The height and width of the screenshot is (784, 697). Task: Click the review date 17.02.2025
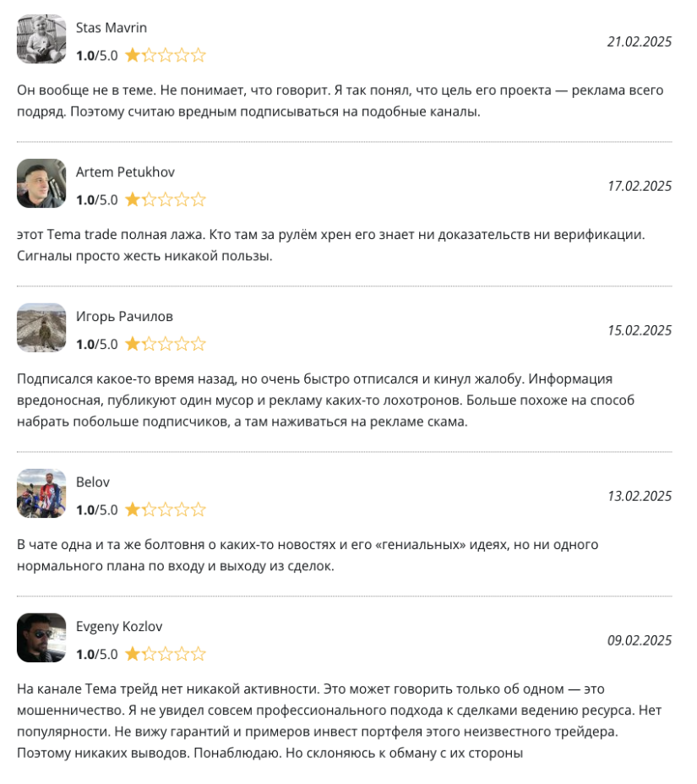(x=640, y=186)
